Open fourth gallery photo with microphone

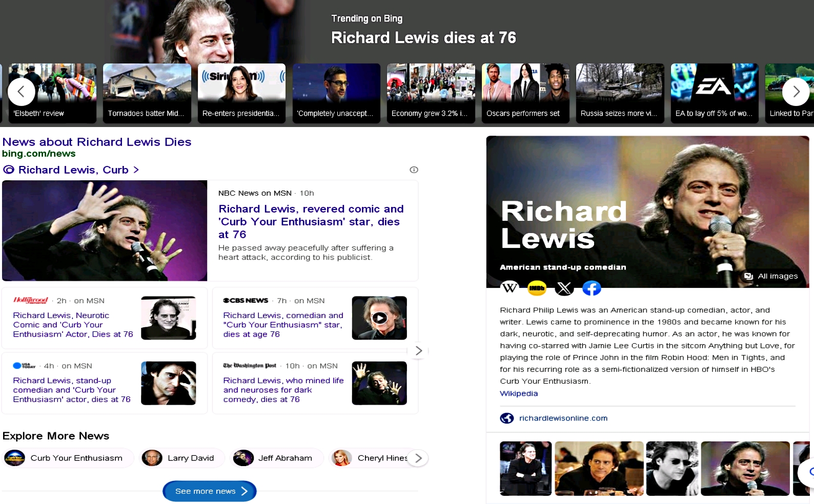click(745, 469)
